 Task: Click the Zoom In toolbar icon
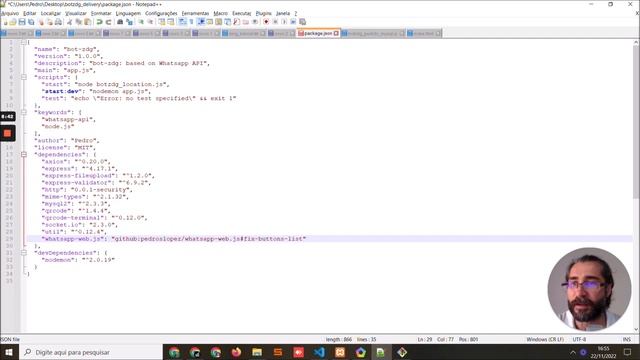pyautogui.click(x=141, y=22)
